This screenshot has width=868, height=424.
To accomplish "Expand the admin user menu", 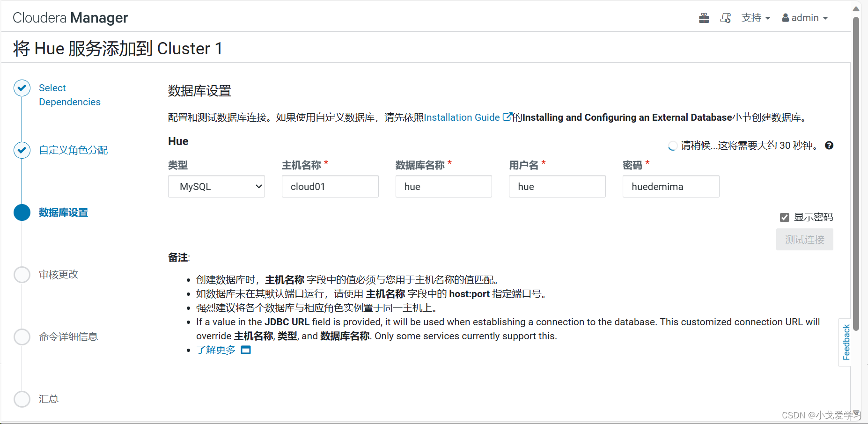I will (805, 18).
